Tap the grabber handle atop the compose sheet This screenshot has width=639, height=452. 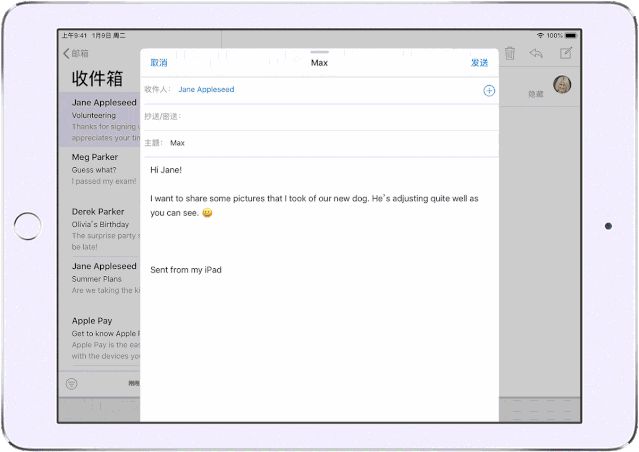click(319, 52)
